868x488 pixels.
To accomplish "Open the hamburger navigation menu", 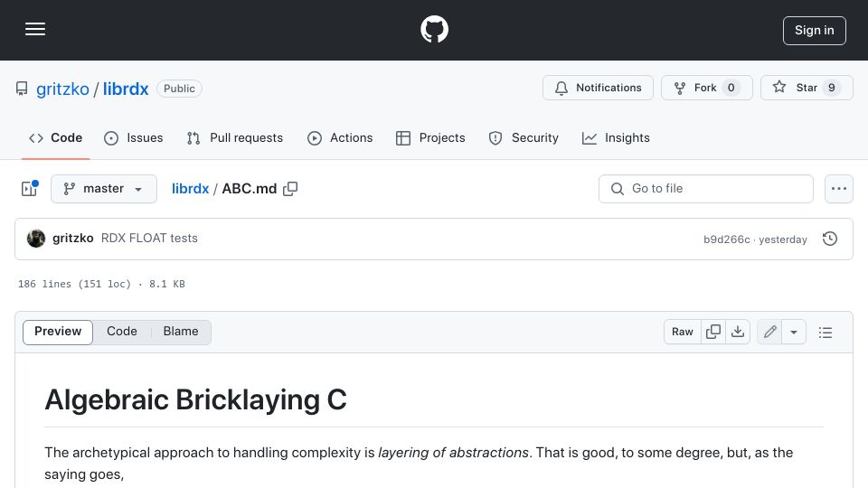I will (x=35, y=29).
